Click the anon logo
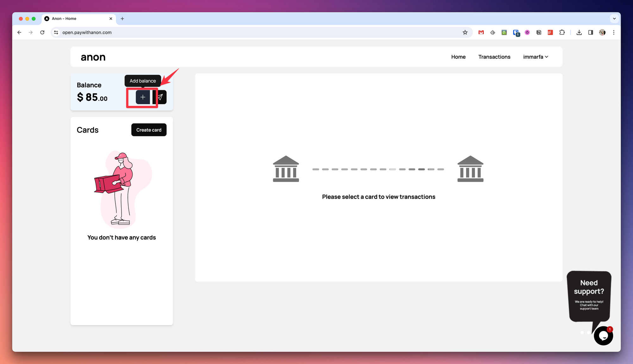This screenshot has height=364, width=633. (x=93, y=57)
